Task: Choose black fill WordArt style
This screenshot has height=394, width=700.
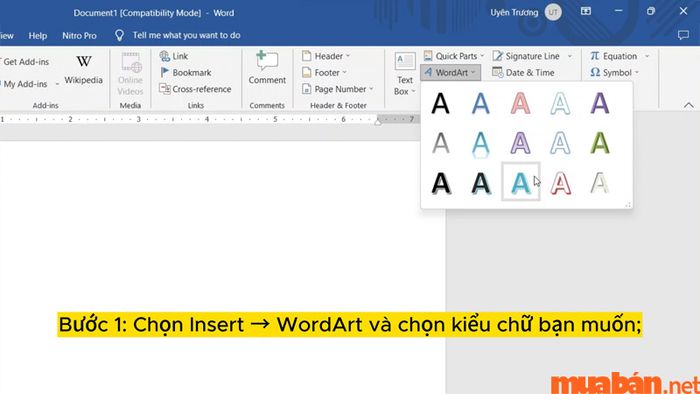Action: point(441,104)
